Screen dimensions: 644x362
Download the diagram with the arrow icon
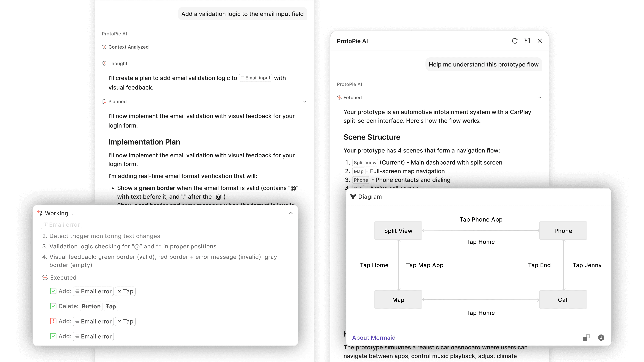coord(601,337)
